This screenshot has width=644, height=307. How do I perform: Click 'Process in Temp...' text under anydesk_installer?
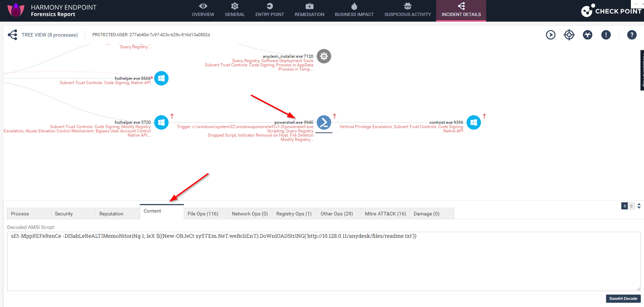click(x=296, y=69)
